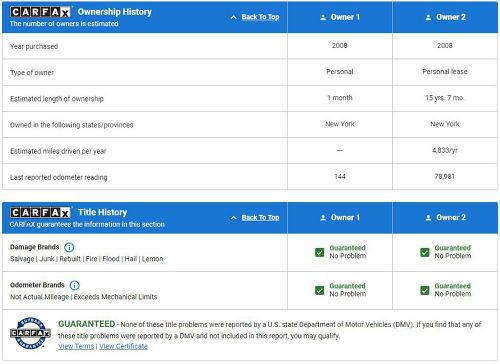Follow Back To Top link in Title History
Image resolution: width=500 pixels, height=364 pixels.
[260, 217]
